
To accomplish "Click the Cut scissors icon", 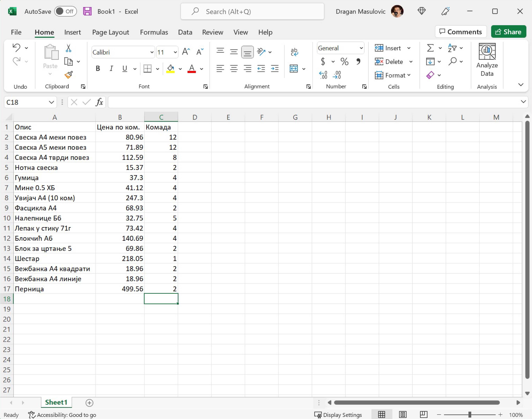I will coord(69,48).
